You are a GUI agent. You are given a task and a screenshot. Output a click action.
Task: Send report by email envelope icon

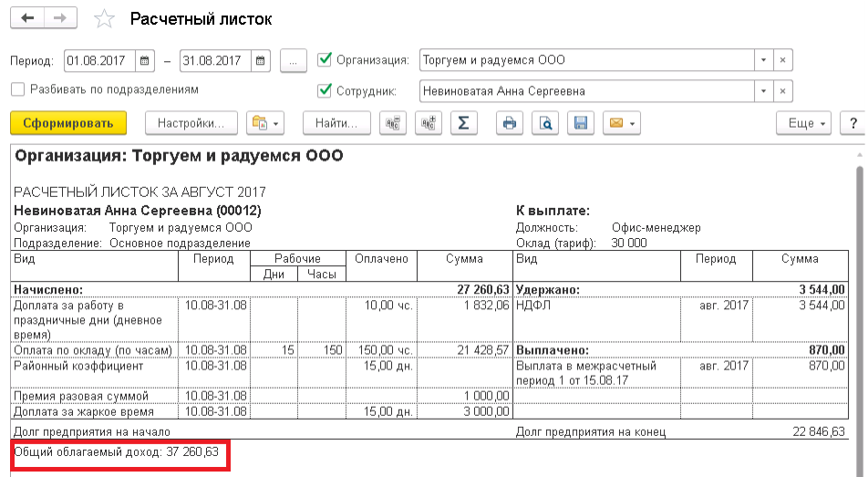(x=622, y=123)
